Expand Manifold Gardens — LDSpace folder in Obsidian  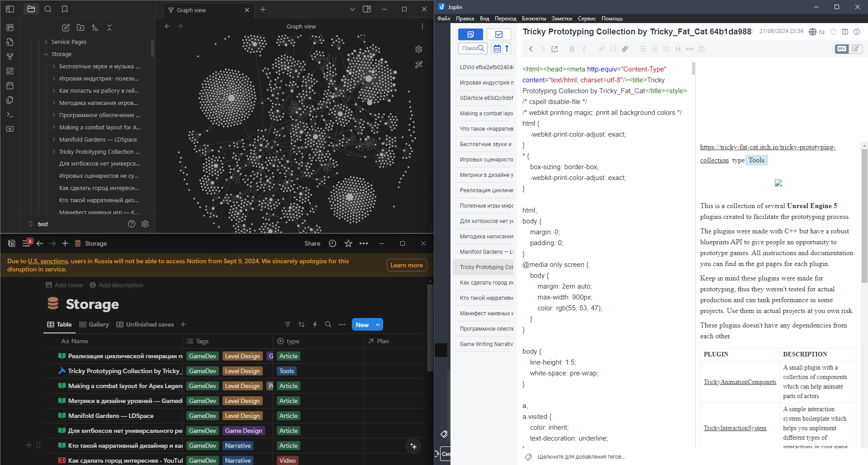point(54,139)
